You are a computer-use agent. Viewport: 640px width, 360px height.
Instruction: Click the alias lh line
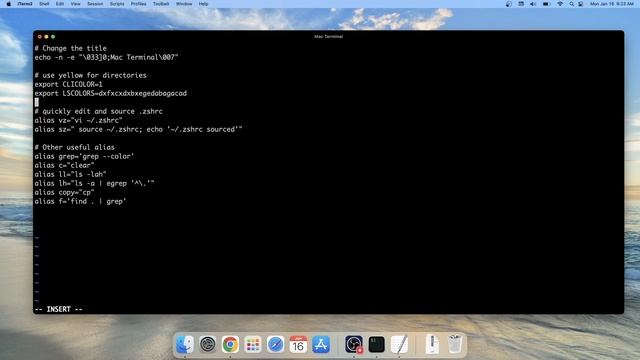tap(95, 183)
